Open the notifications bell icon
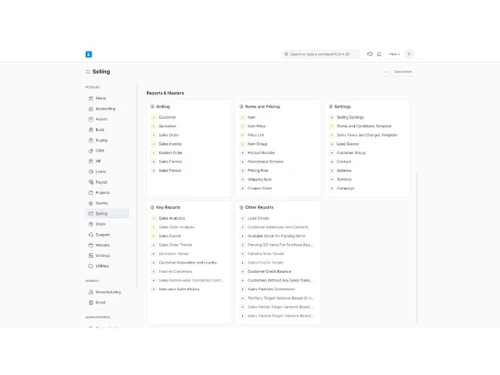Viewport: 500px width, 375px height. click(x=379, y=54)
